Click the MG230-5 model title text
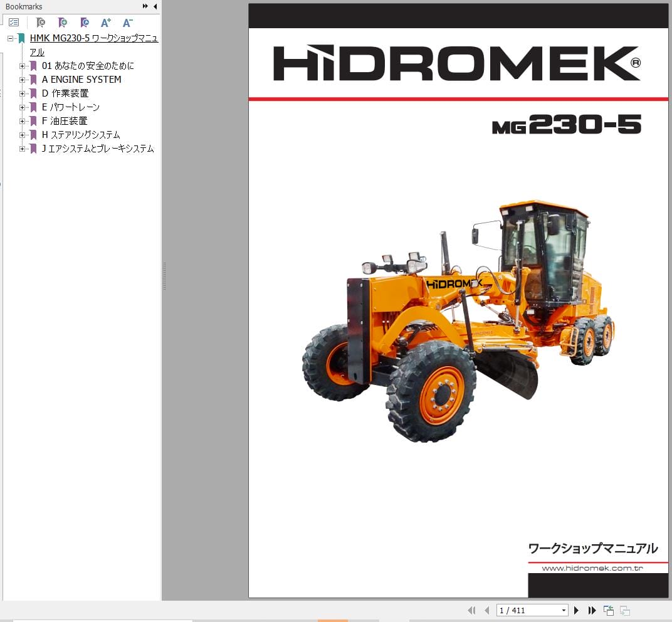672x622 pixels. (x=567, y=125)
